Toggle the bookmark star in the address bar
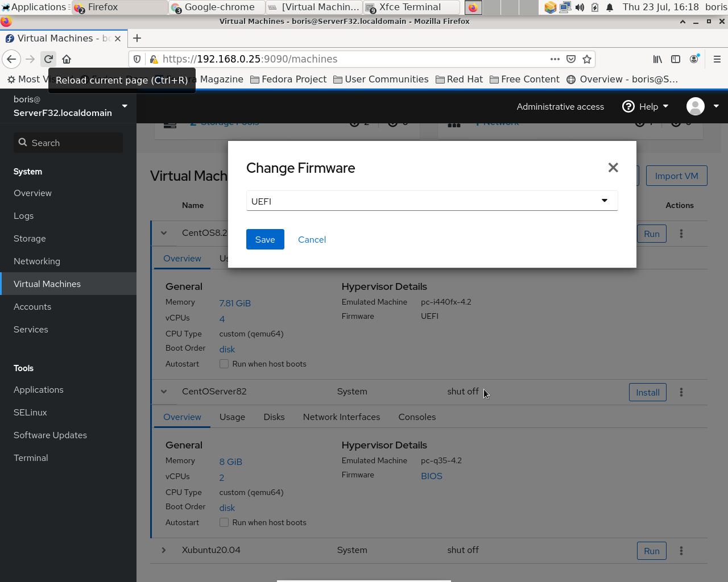728x582 pixels. coord(587,59)
